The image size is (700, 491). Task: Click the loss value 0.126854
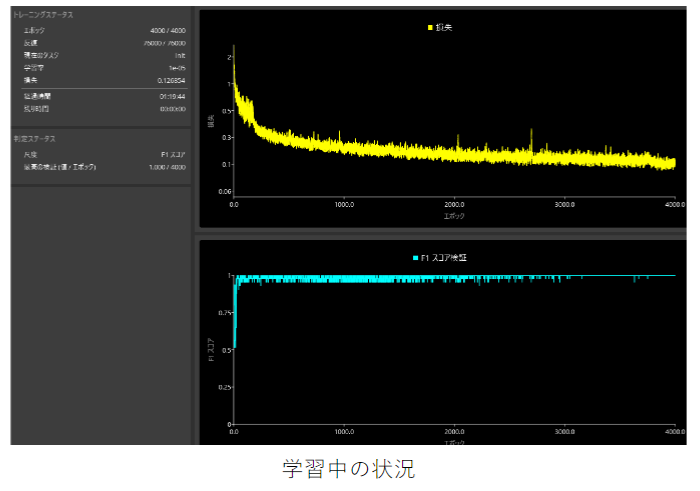169,79
